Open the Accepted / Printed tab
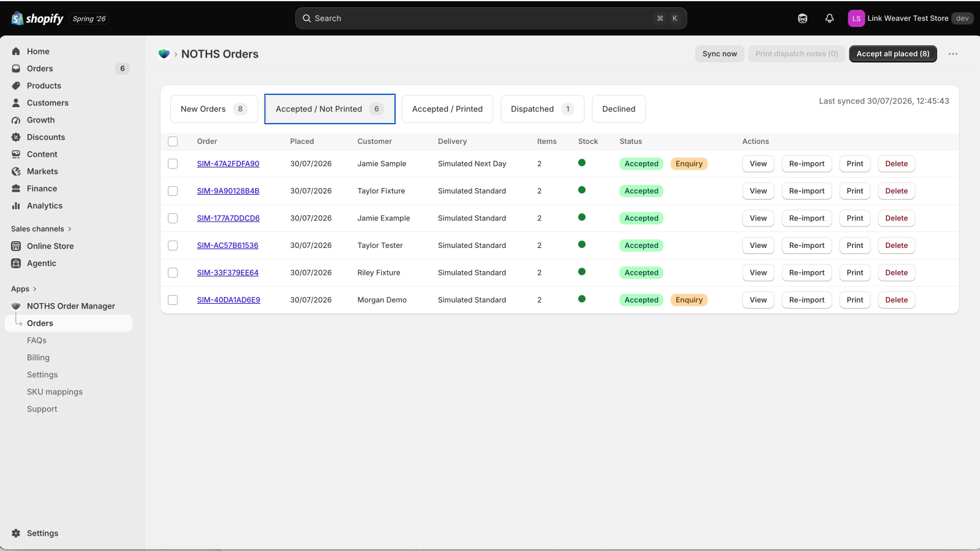Image resolution: width=980 pixels, height=551 pixels. [x=447, y=109]
